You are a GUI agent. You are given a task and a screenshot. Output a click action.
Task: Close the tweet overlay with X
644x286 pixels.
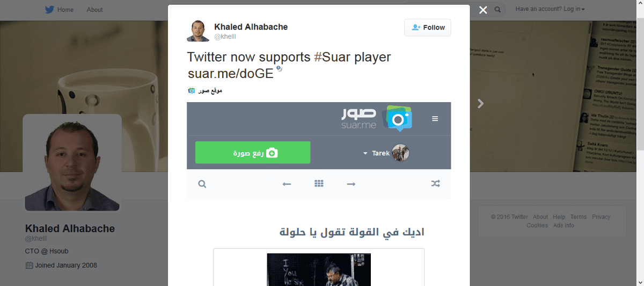(x=483, y=10)
